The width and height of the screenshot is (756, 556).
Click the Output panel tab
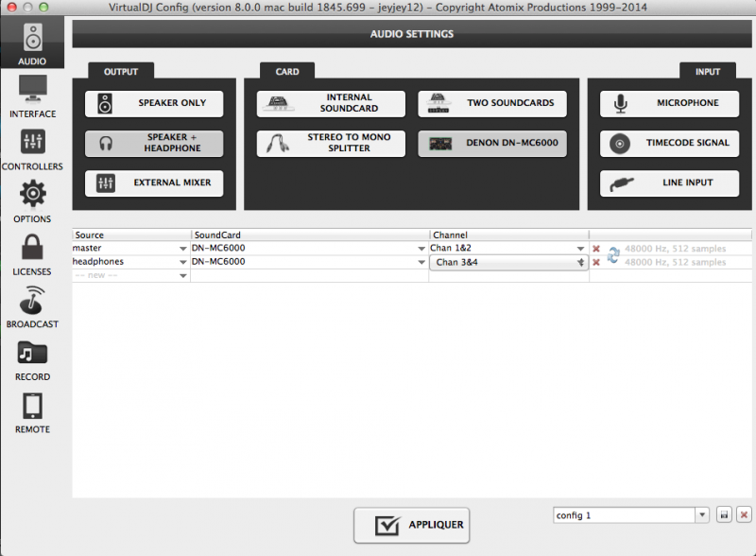[x=121, y=72]
